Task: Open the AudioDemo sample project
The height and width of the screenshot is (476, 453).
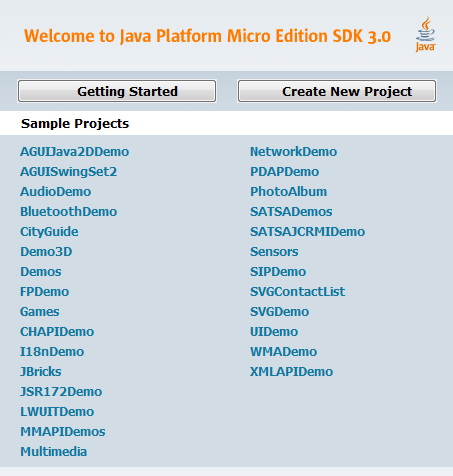Action: point(56,192)
